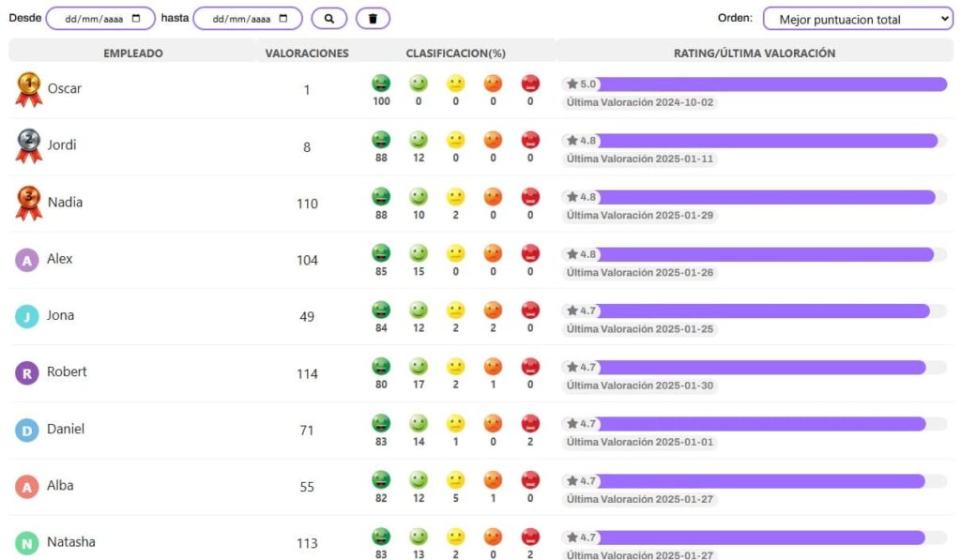Viewport: 961px width, 560px height.
Task: Click the magnifying glass search button
Action: click(329, 19)
